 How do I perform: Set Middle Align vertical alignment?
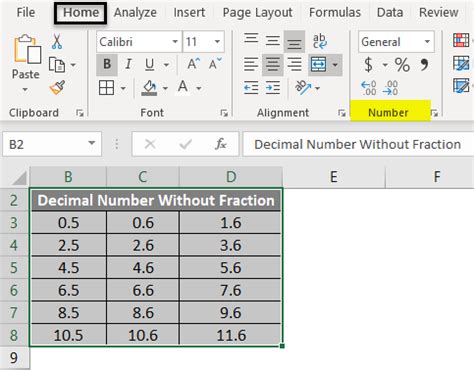pyautogui.click(x=273, y=41)
